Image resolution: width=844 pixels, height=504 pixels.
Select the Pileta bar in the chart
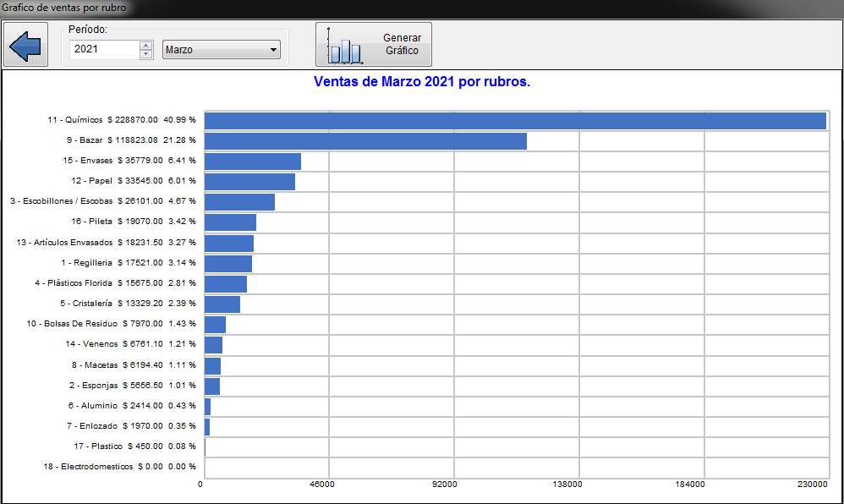230,222
